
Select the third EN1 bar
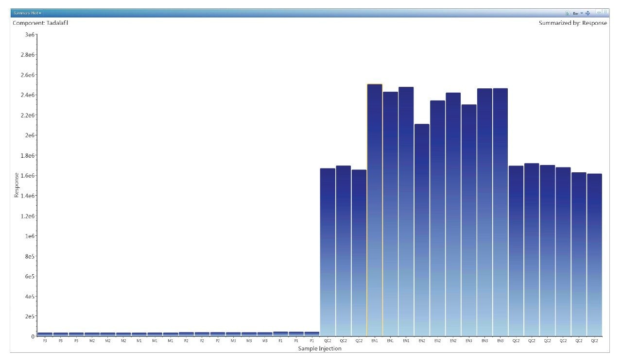pos(406,209)
